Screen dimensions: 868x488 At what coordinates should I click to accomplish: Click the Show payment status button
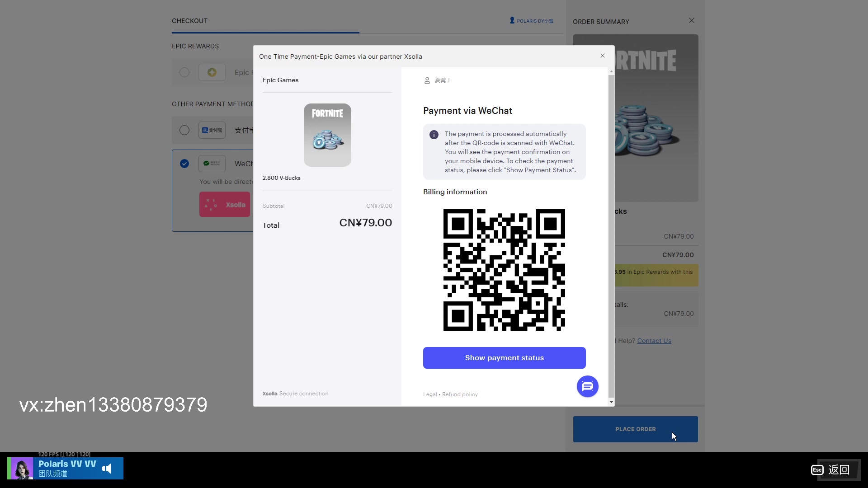[504, 357]
